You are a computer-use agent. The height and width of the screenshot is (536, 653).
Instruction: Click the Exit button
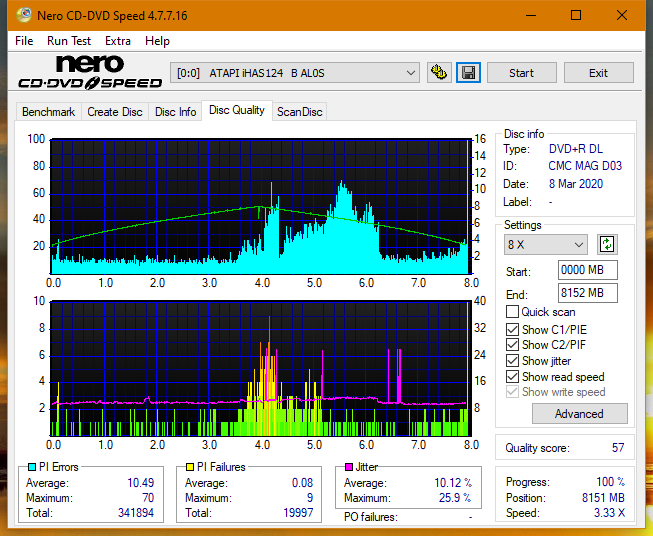click(598, 73)
